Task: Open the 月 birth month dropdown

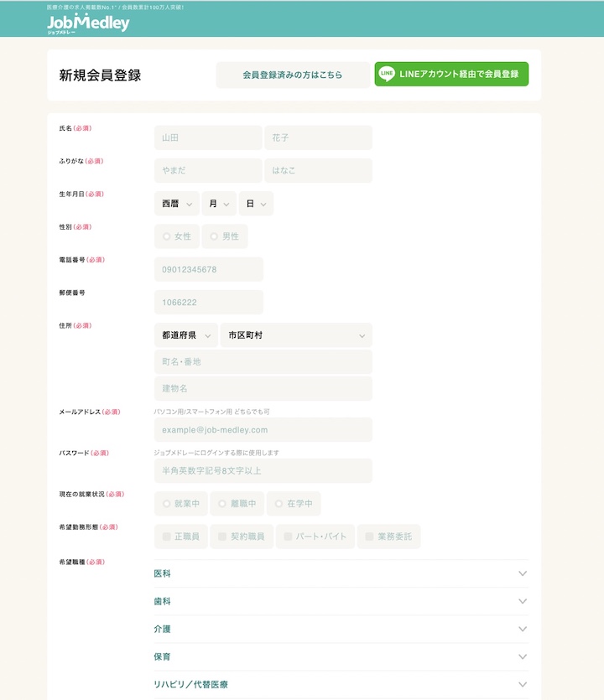Action: [219, 204]
